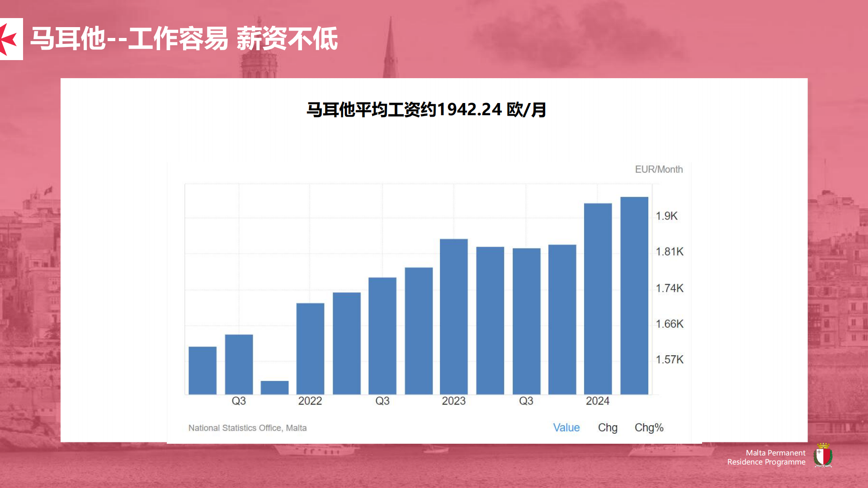Click the bar above the 2022 label
Screen dimensions: 868x488
[x=310, y=349]
